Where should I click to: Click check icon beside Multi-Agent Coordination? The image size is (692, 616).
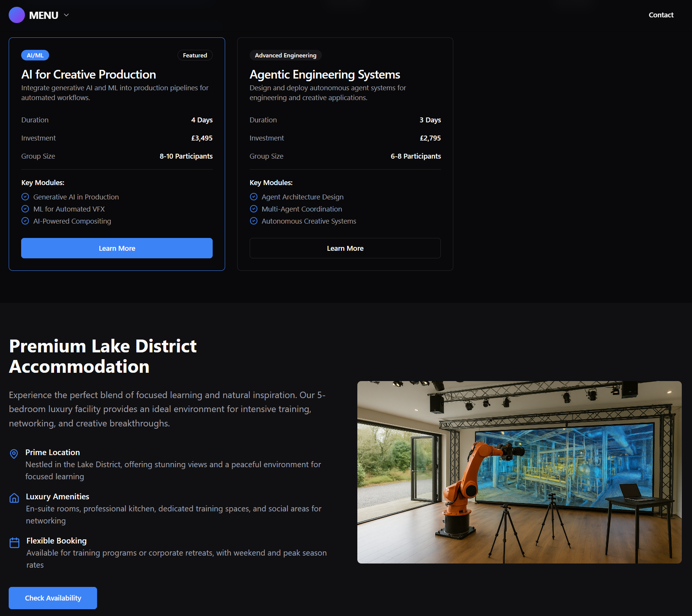click(x=254, y=209)
